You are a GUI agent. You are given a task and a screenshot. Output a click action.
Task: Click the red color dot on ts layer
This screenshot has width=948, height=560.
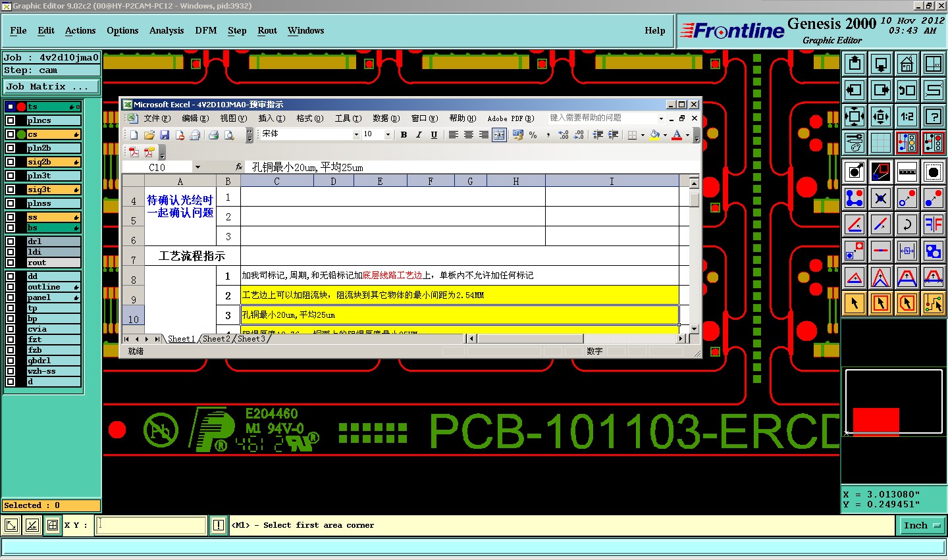pos(21,107)
